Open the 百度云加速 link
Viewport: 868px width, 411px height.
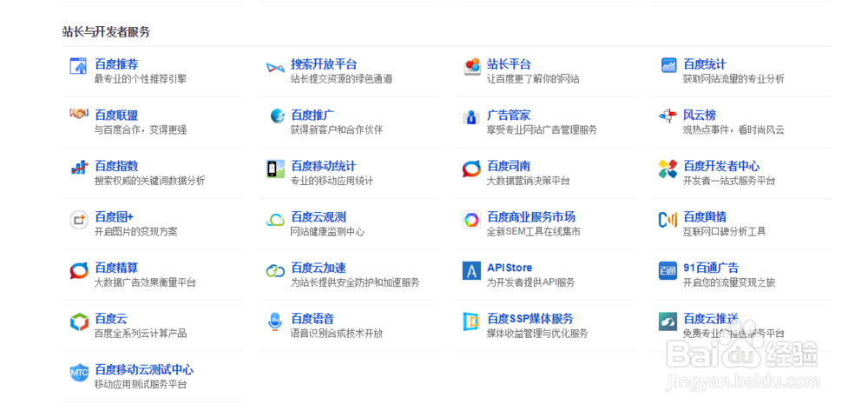pyautogui.click(x=319, y=268)
